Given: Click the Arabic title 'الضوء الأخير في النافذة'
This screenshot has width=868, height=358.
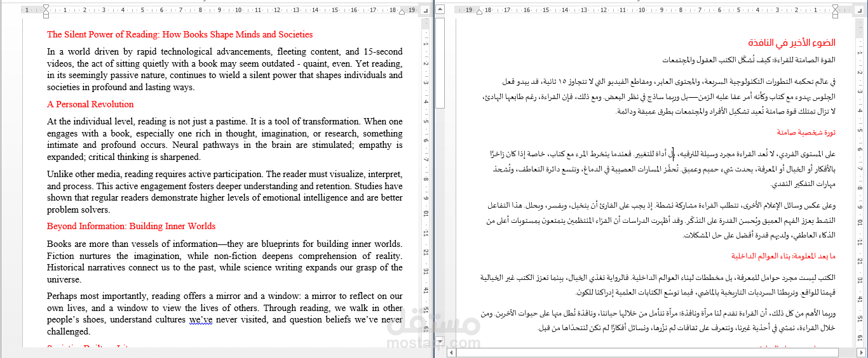Looking at the screenshot, I should coord(791,43).
